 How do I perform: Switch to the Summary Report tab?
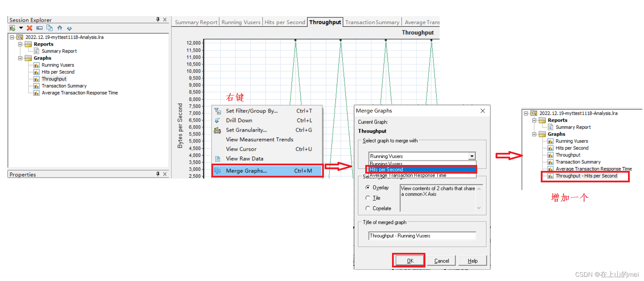[x=196, y=22]
